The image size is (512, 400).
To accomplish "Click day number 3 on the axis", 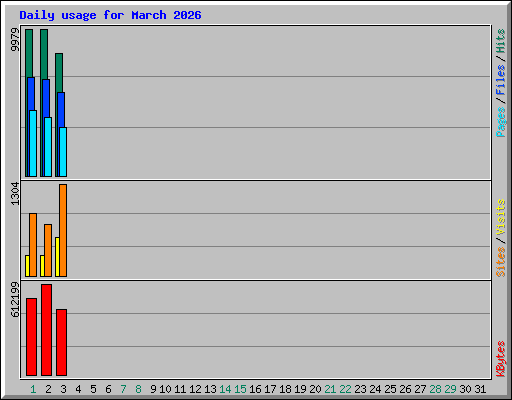I will coord(63,389).
